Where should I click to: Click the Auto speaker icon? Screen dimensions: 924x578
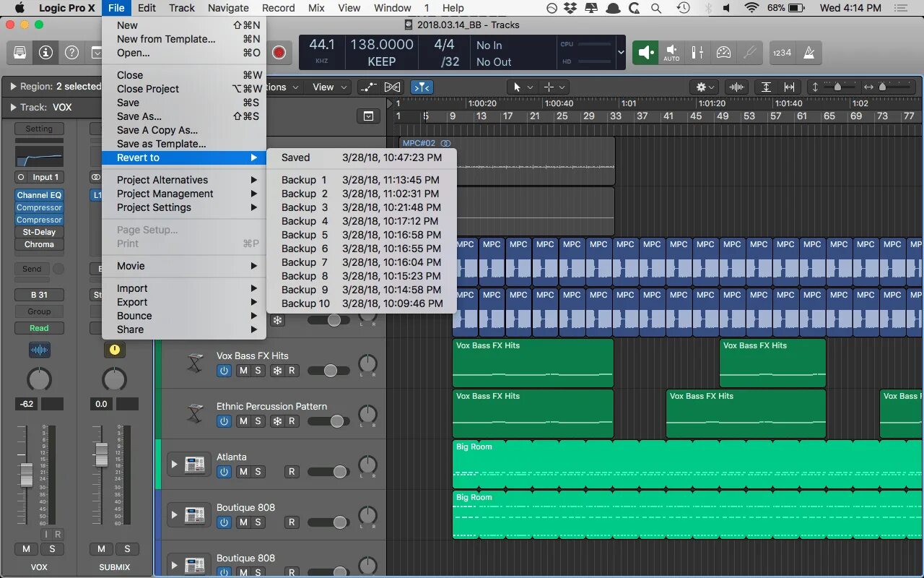tap(671, 53)
